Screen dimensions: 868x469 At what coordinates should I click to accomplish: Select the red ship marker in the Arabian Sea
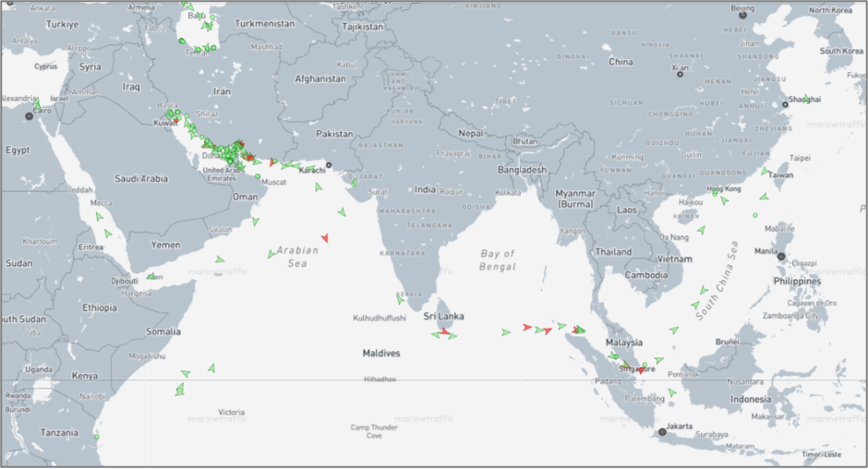pos(325,238)
